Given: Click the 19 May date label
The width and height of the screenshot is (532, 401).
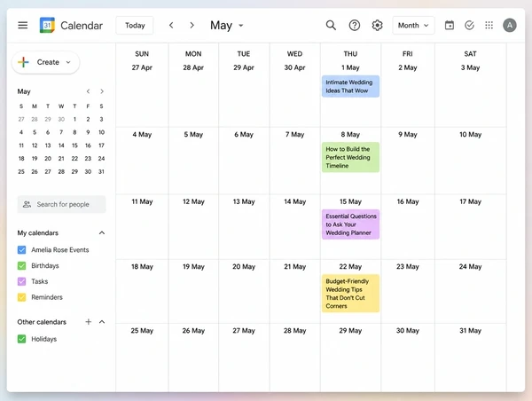Looking at the screenshot, I should (x=193, y=266).
